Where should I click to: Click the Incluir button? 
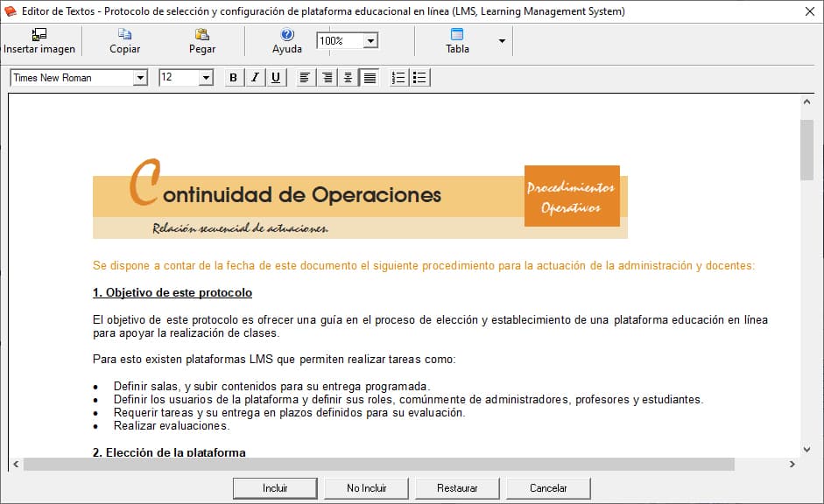click(x=275, y=488)
